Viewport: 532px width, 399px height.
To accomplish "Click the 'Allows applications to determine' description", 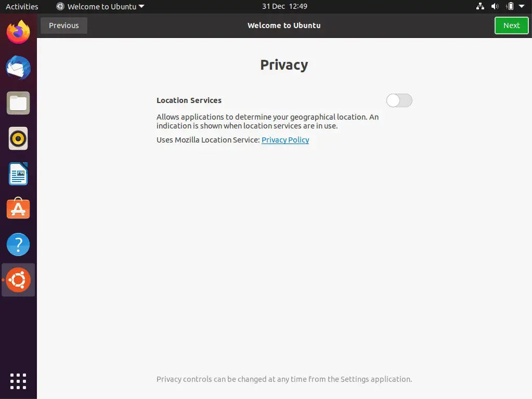I will 268,121.
